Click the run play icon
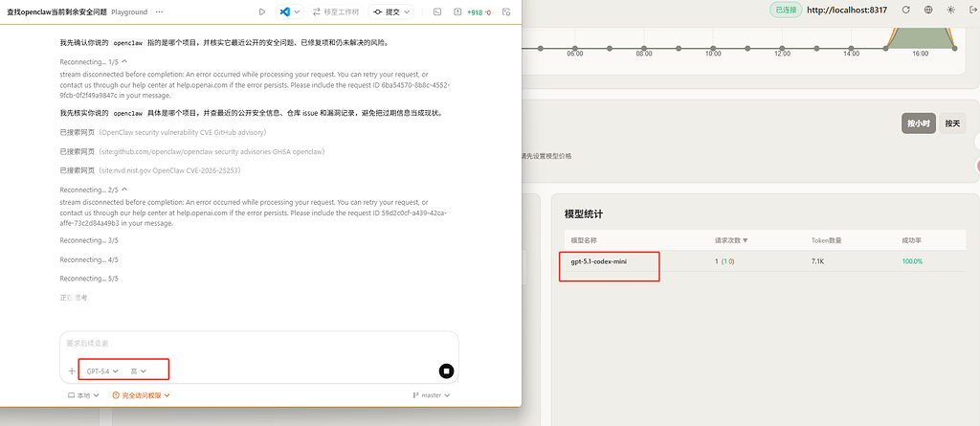Image resolution: width=980 pixels, height=426 pixels. (x=262, y=11)
